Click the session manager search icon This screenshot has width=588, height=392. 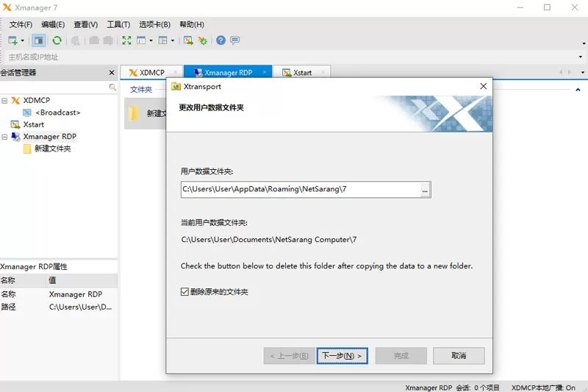(112, 88)
